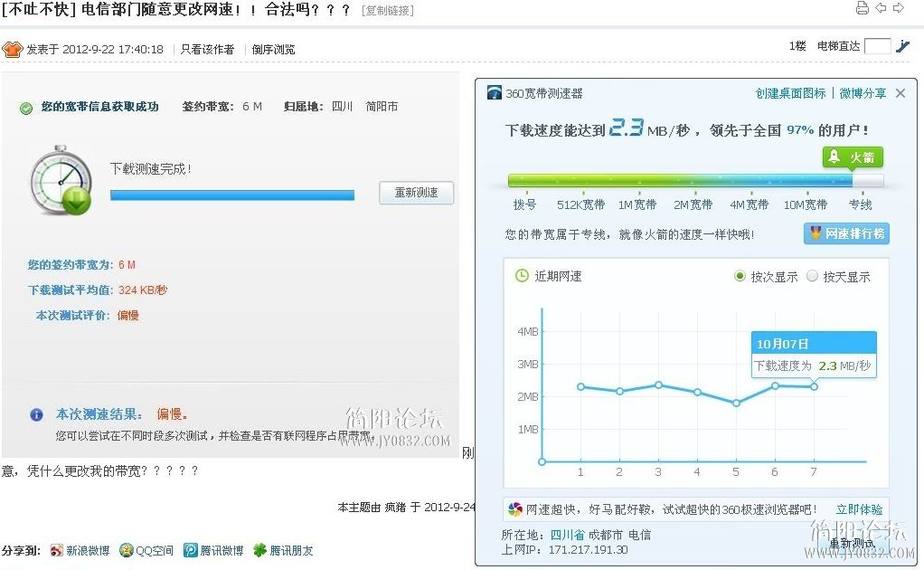Click the 512K宽带 scale label

click(581, 204)
